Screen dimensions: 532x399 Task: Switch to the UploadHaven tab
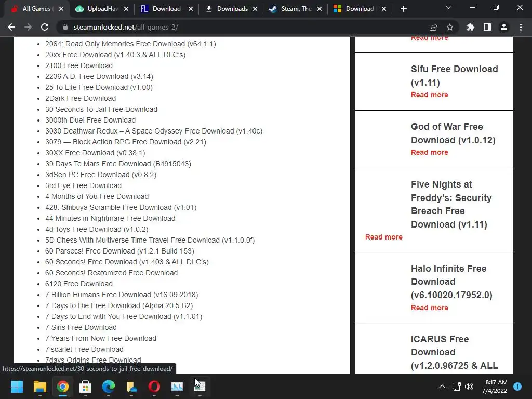[x=102, y=9]
